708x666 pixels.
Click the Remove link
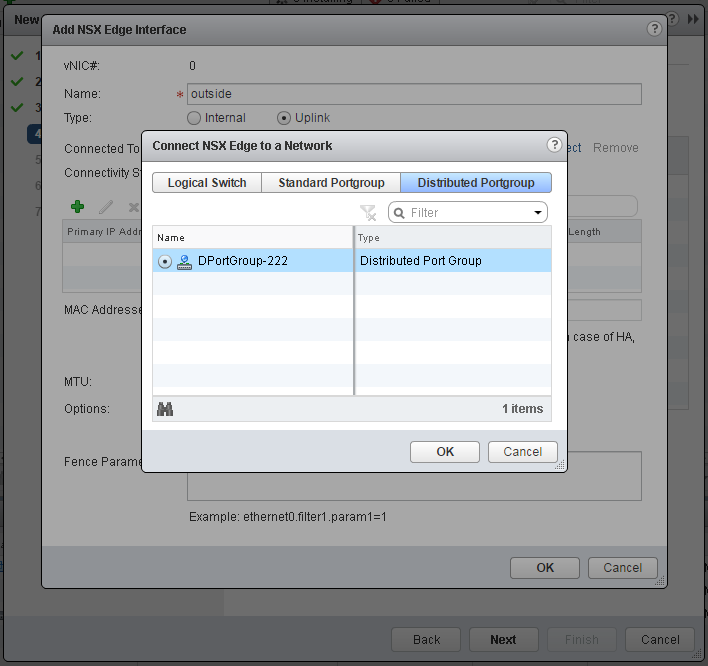[x=615, y=148]
